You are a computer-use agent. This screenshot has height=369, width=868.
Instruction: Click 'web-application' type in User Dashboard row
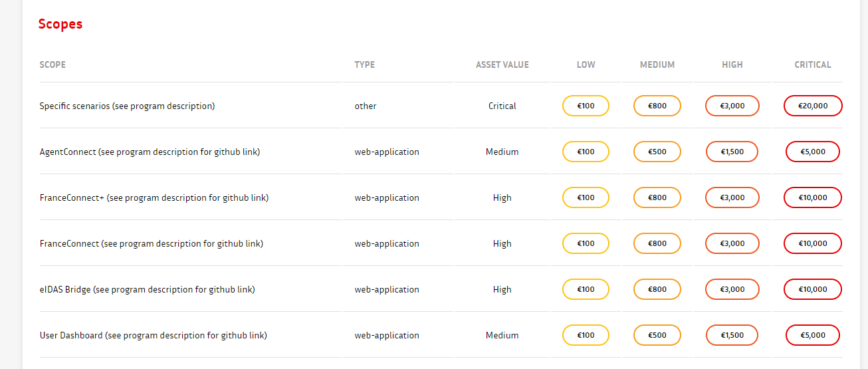coord(387,335)
